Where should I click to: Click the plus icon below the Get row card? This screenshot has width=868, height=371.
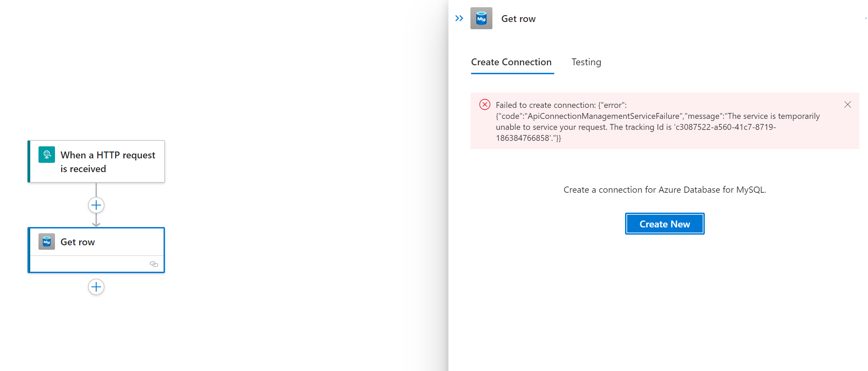point(96,287)
